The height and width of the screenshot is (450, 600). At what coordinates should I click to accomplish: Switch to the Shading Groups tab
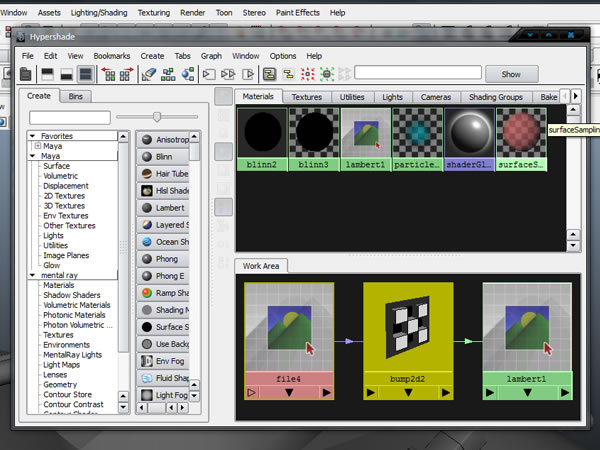click(x=496, y=97)
